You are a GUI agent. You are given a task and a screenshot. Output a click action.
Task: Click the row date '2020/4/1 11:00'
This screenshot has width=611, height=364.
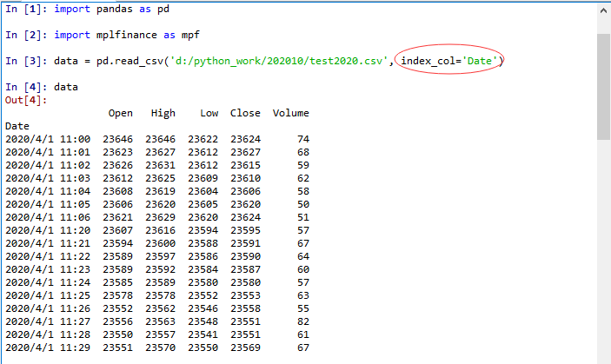pyautogui.click(x=48, y=139)
